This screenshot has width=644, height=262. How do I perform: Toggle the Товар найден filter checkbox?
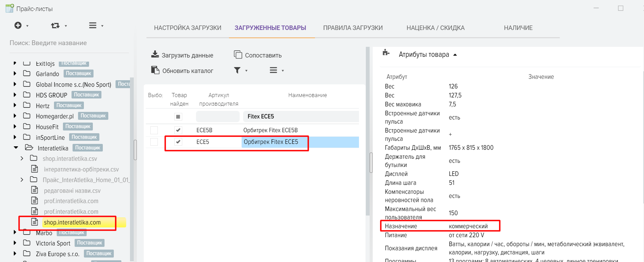[178, 117]
